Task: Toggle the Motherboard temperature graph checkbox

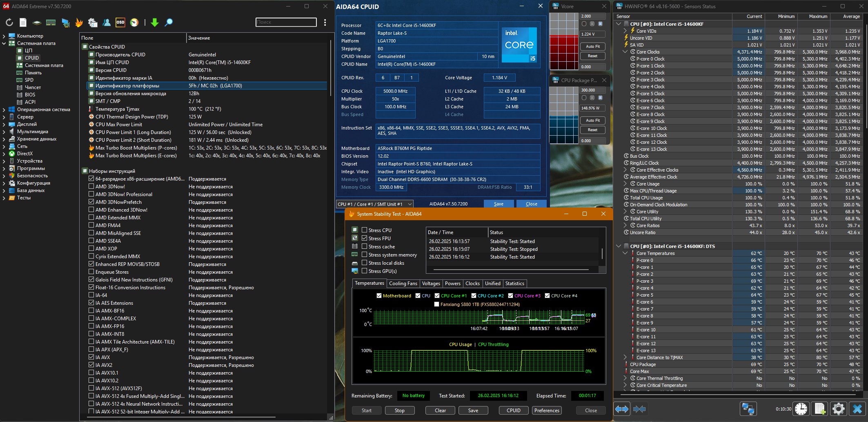Action: tap(379, 296)
